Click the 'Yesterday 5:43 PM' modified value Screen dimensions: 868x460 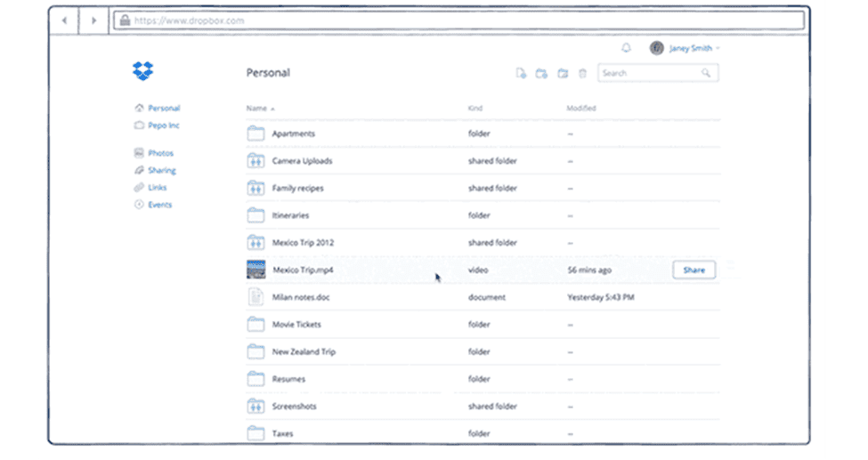pyautogui.click(x=601, y=297)
